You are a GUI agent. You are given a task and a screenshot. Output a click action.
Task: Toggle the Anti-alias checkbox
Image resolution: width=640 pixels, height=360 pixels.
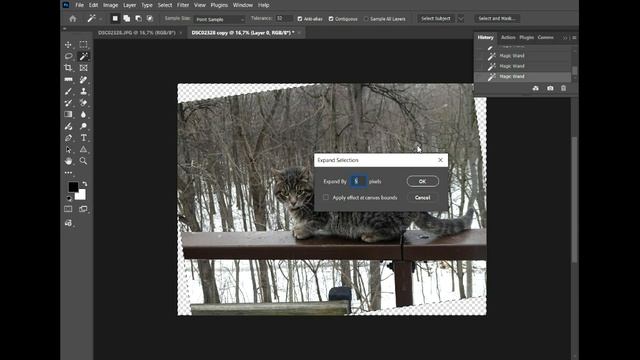pyautogui.click(x=300, y=19)
